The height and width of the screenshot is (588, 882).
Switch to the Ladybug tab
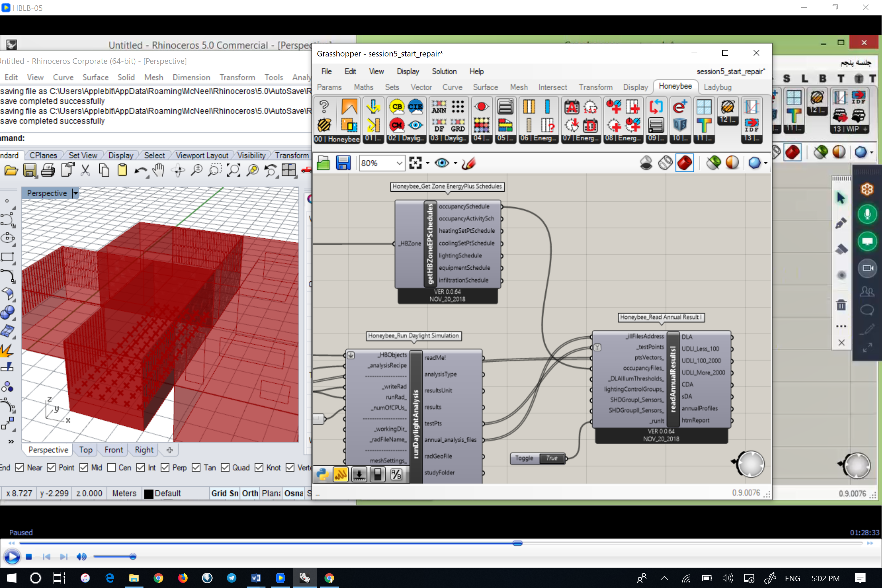click(717, 87)
